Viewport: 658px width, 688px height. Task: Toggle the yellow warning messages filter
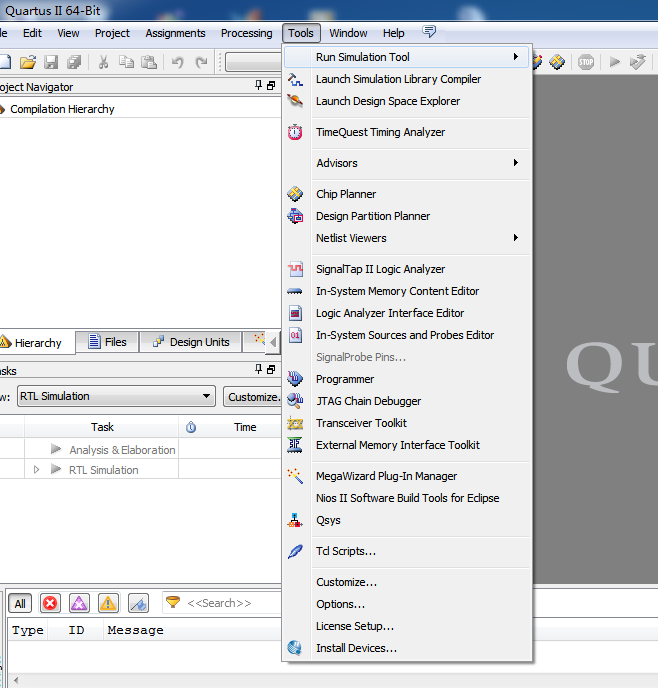(108, 603)
